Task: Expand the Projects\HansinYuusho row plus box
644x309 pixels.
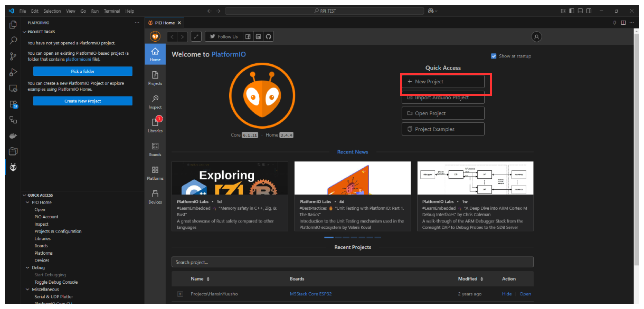Action: tap(180, 294)
